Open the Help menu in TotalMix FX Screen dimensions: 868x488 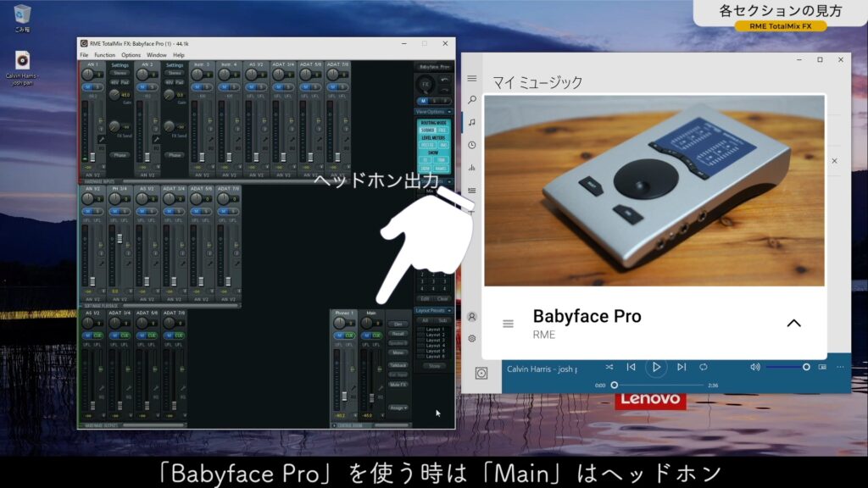(x=178, y=55)
